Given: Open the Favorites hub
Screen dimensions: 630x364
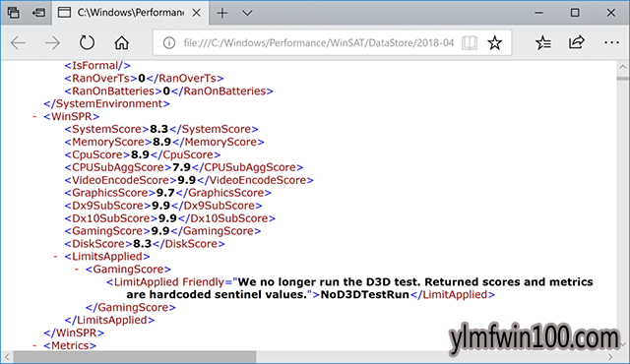Looking at the screenshot, I should (542, 42).
